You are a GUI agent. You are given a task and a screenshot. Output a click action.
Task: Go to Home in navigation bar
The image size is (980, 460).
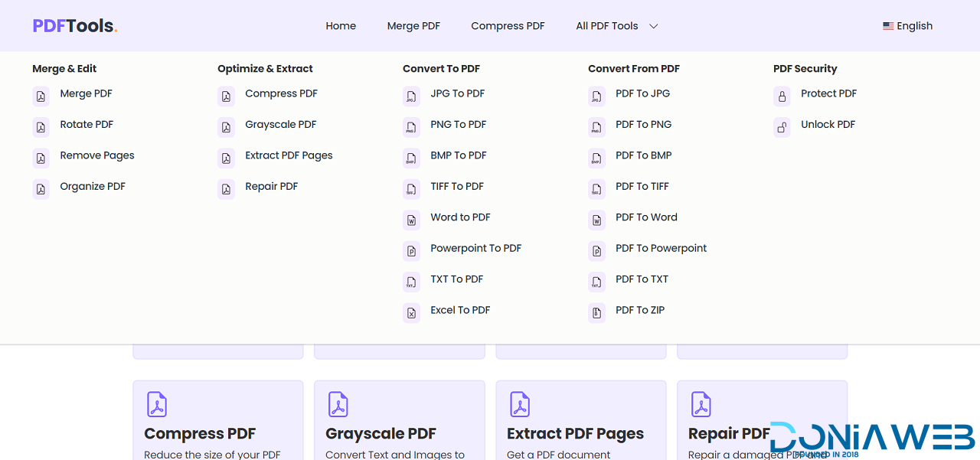click(x=341, y=26)
